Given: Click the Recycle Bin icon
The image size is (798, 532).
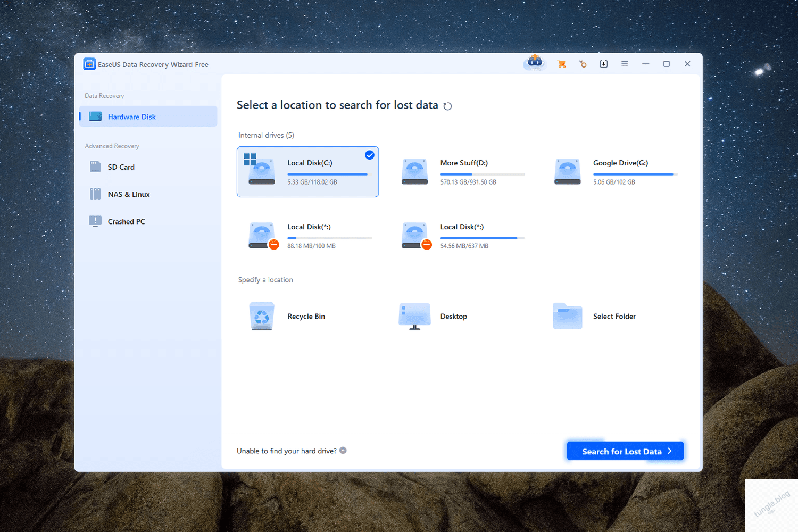Looking at the screenshot, I should (262, 316).
